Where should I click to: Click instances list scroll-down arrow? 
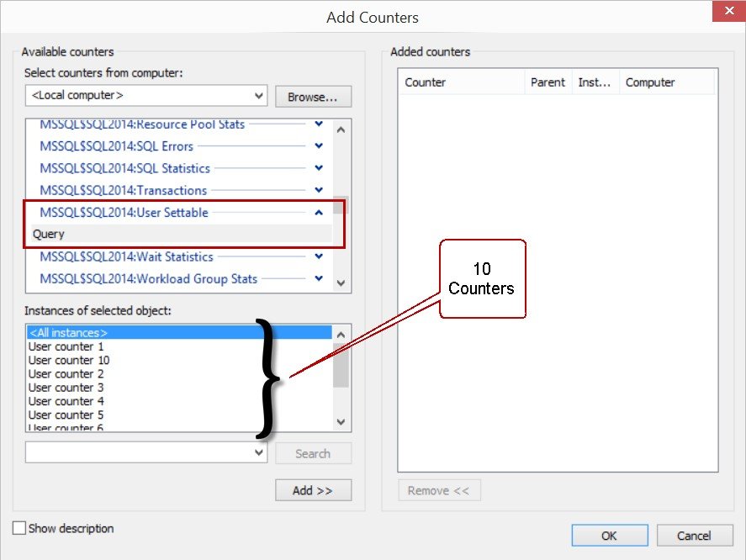341,421
